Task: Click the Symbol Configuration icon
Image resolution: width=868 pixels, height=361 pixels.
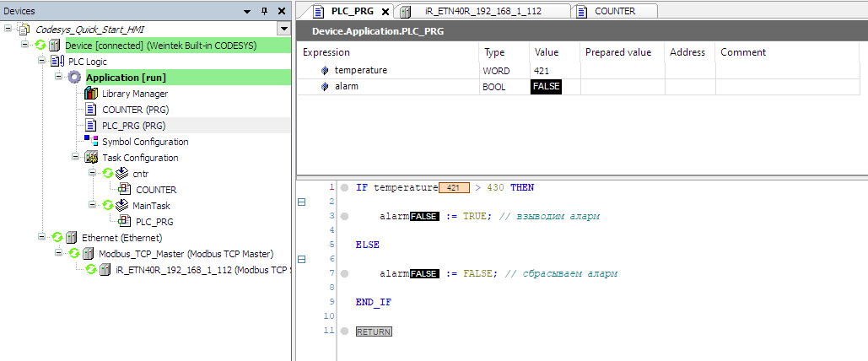Action: pyautogui.click(x=91, y=141)
